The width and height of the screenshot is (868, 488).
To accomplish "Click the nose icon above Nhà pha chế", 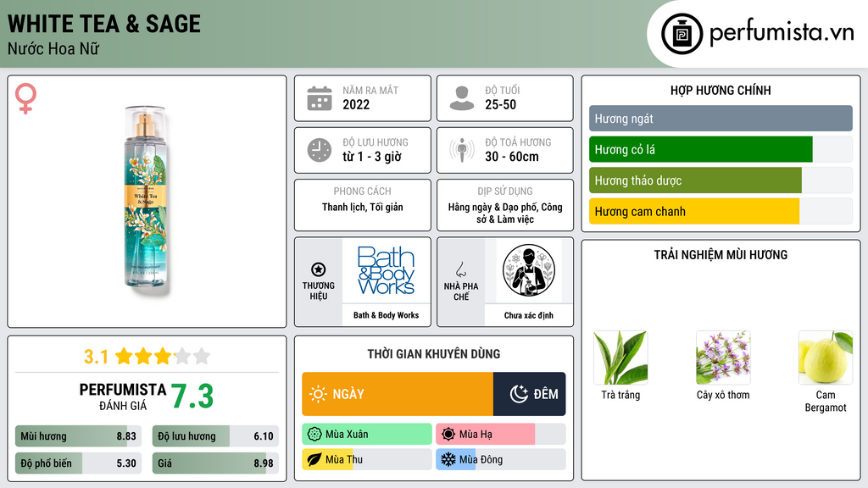I will 460,269.
